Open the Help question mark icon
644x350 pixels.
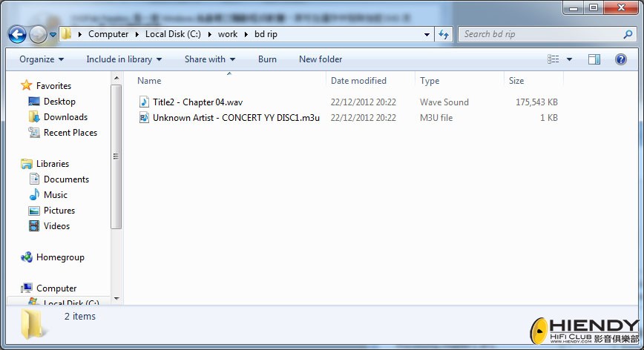(x=620, y=59)
